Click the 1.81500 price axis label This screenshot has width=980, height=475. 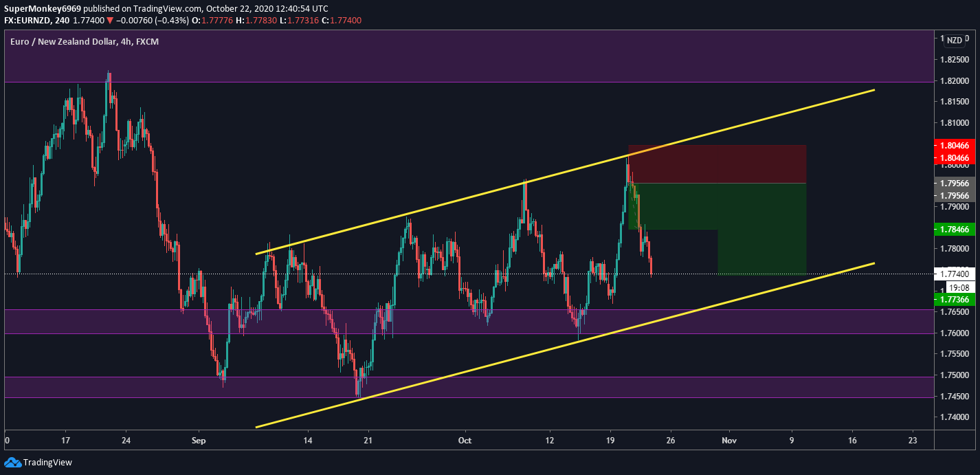tap(955, 102)
